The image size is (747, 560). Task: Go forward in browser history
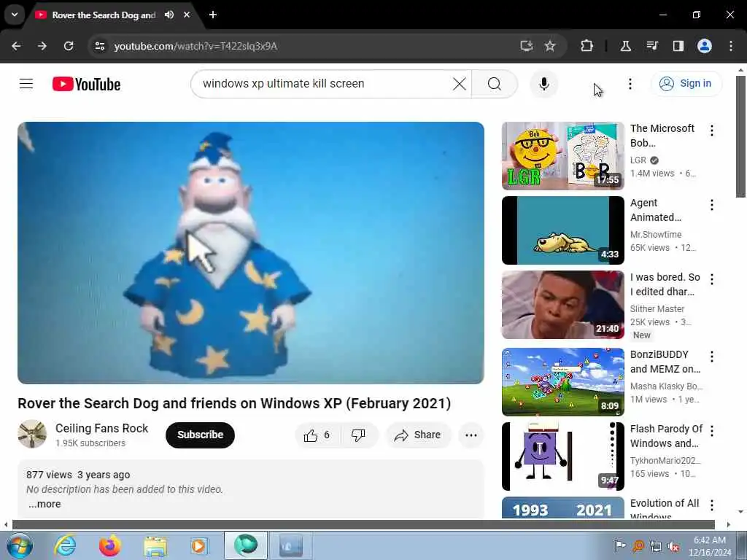[x=42, y=46]
